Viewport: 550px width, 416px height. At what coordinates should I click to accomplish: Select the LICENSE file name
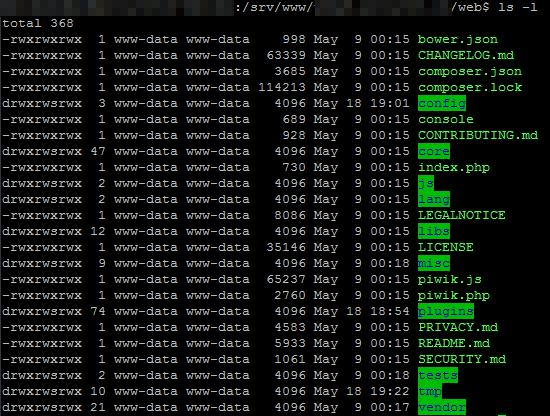[445, 247]
